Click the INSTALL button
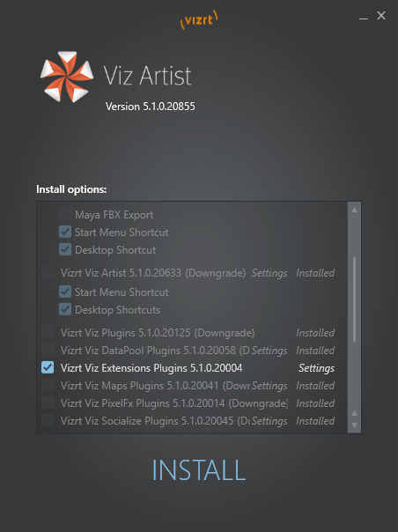This screenshot has height=532, width=398. point(199,470)
